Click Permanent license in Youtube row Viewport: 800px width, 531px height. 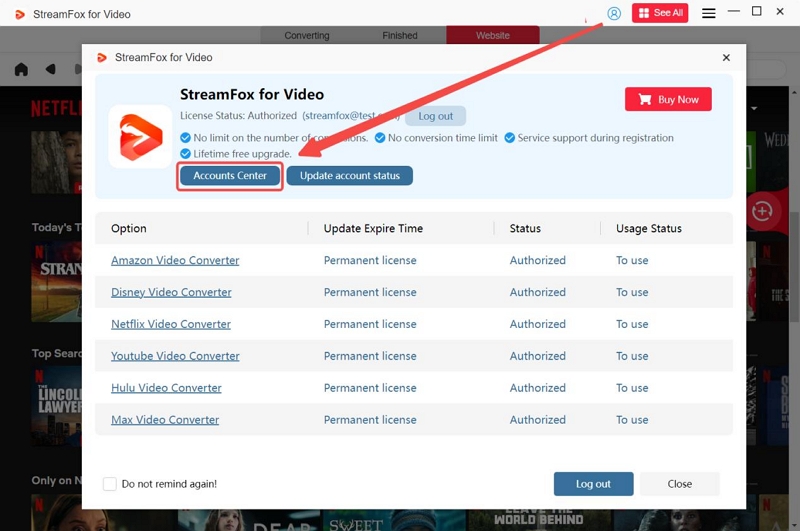(x=370, y=356)
